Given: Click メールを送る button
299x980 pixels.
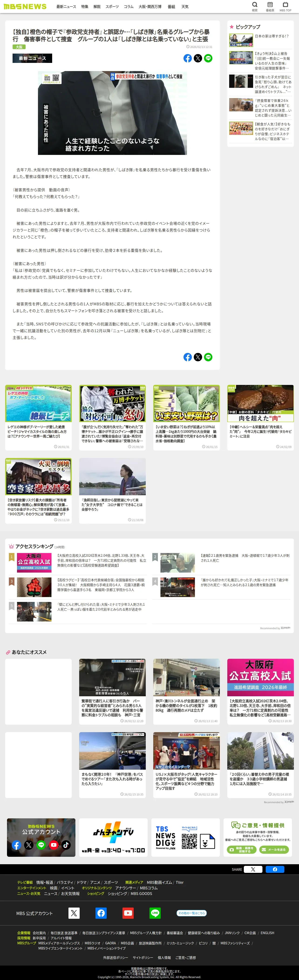Looking at the screenshot, I should pos(274,850).
